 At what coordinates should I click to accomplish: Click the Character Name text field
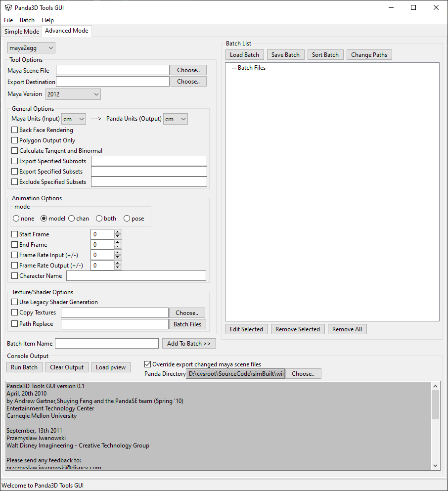coord(136,275)
